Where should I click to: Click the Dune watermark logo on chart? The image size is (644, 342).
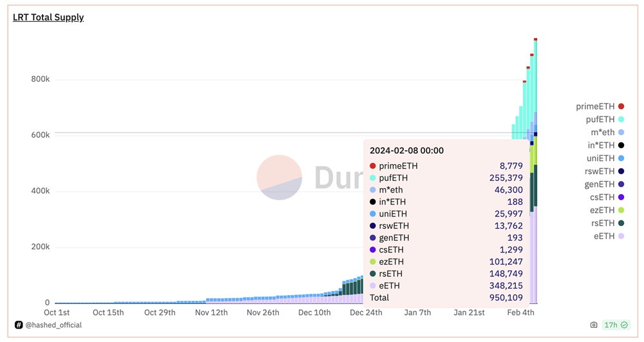tap(279, 177)
